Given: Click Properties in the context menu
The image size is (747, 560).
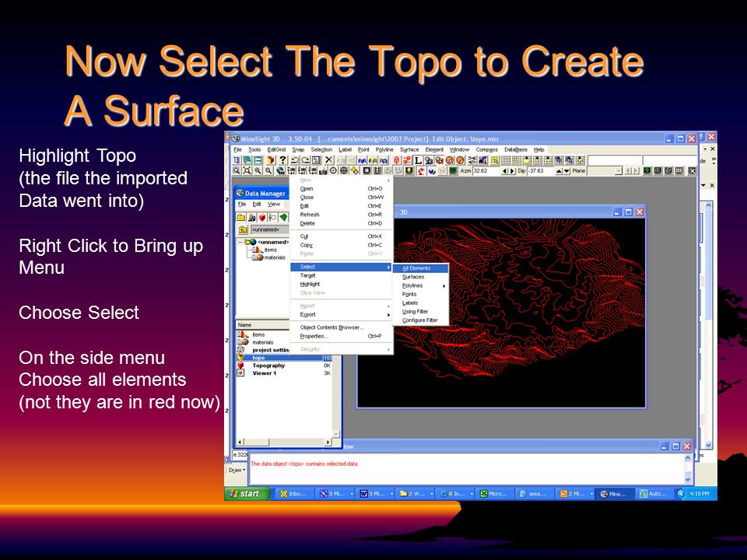Looking at the screenshot, I should (x=341, y=336).
